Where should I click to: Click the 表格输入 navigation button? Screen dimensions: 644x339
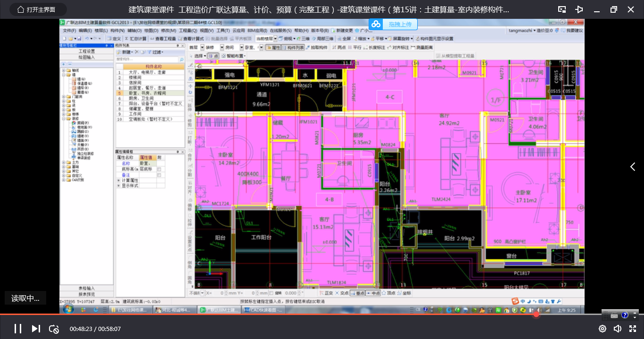pyautogui.click(x=86, y=288)
